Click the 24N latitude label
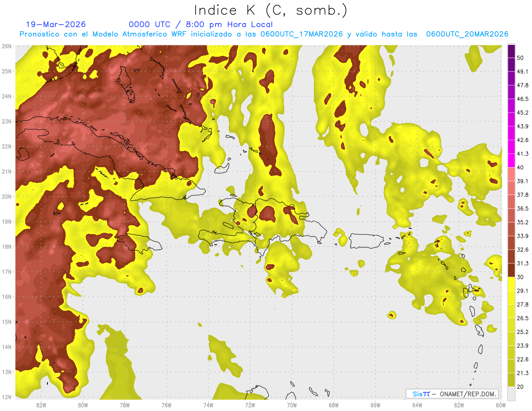 click(7, 96)
